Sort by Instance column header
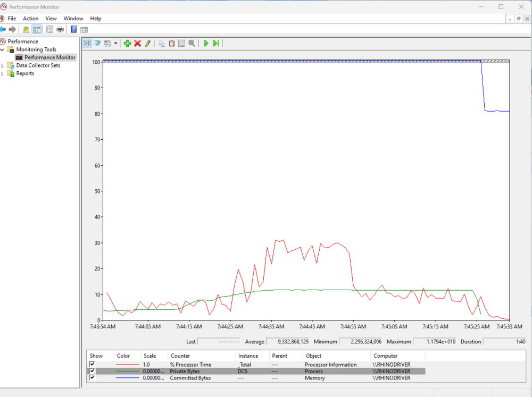532x397 pixels. click(x=252, y=356)
